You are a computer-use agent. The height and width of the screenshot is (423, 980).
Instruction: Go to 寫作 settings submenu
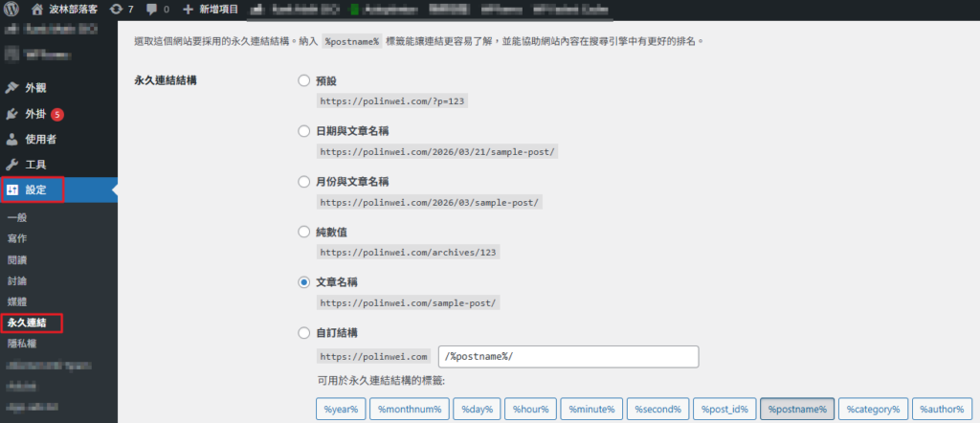(17, 238)
